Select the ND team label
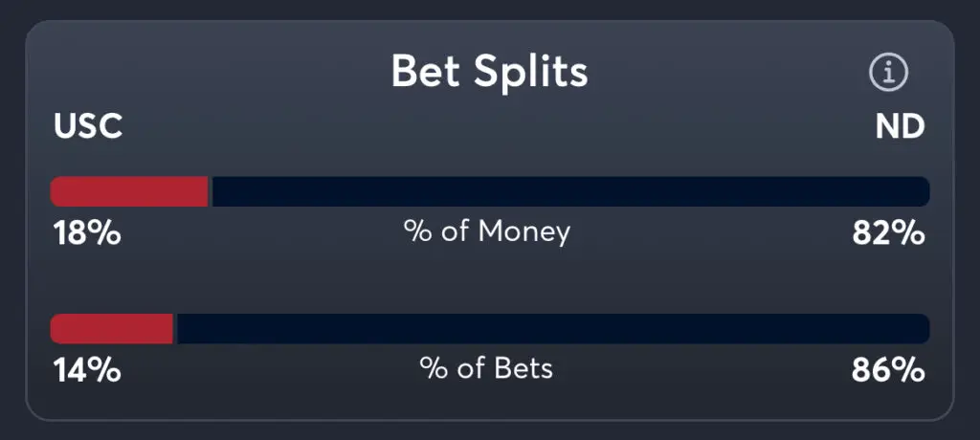The image size is (980, 440). point(900,127)
